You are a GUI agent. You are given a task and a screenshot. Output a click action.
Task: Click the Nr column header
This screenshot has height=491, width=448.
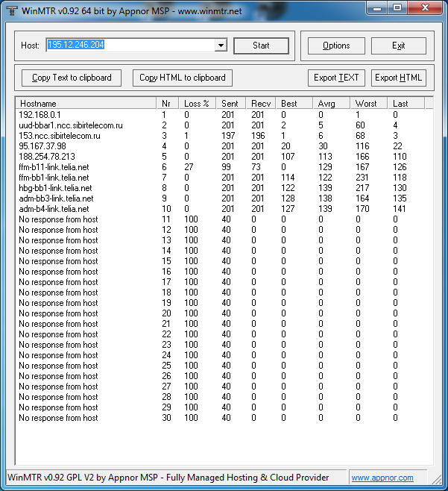[x=168, y=103]
